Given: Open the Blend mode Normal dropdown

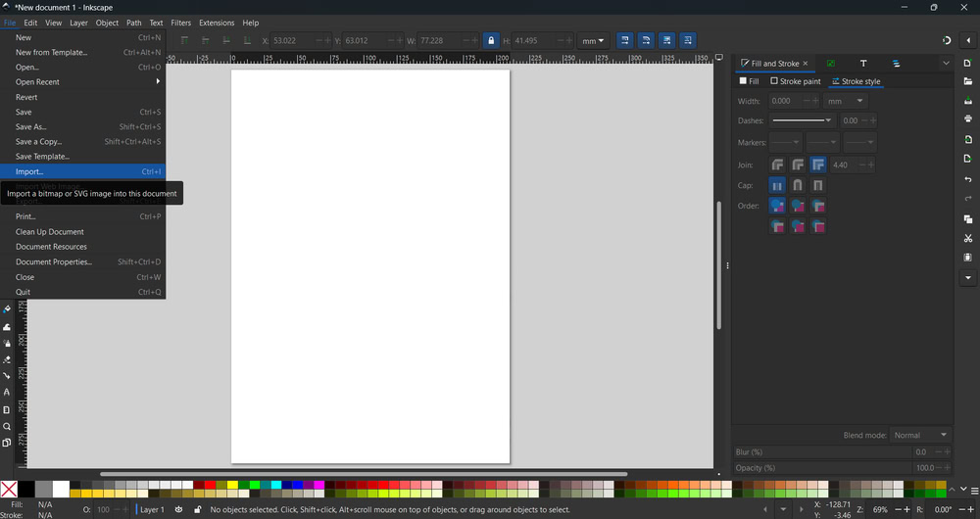Looking at the screenshot, I should click(920, 436).
